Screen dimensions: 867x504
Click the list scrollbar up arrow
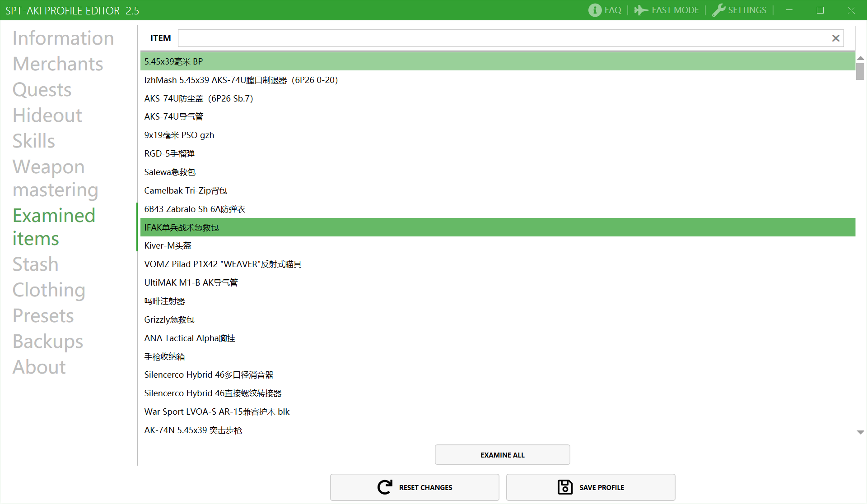860,58
